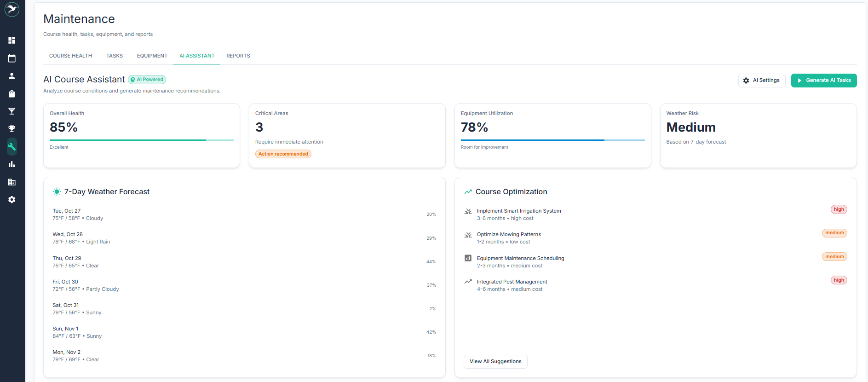
Task: Click Generate AI Tasks button
Action: tap(824, 81)
